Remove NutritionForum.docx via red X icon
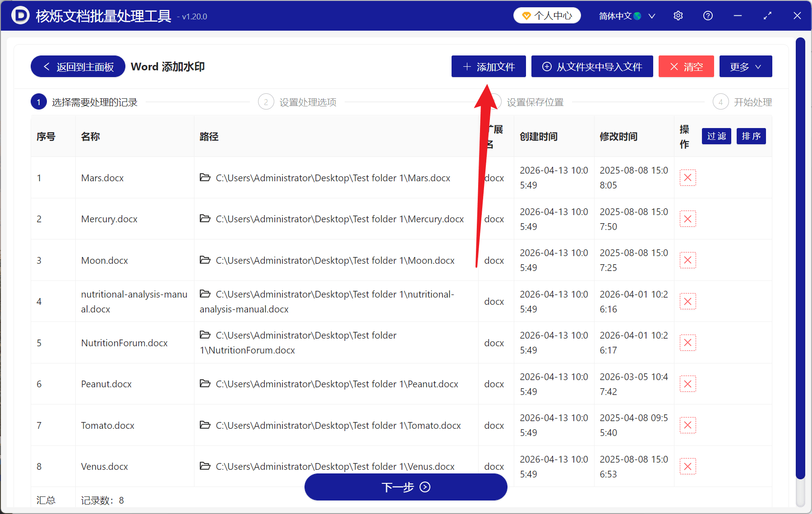 (x=687, y=343)
